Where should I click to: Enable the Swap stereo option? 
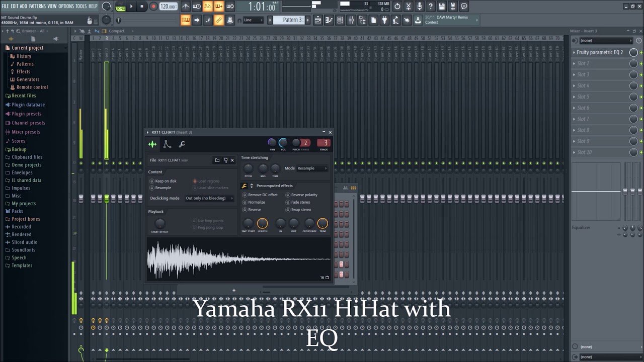[299, 210]
